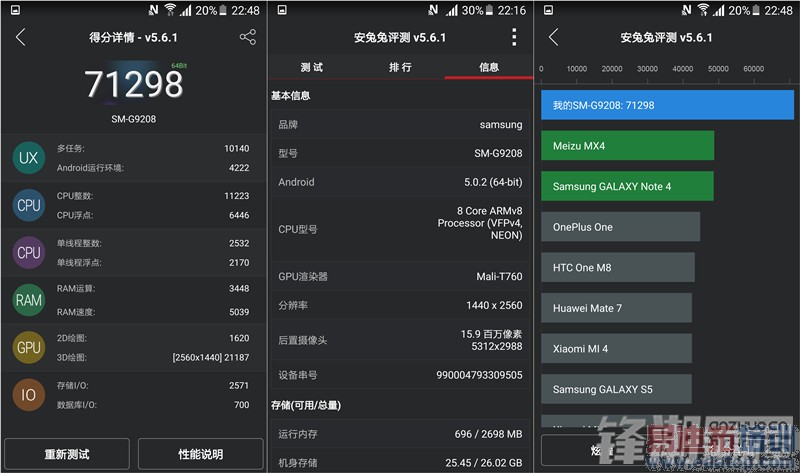Tap the 多任务 score 10140 row
Screen dimensions: 800x473
coord(153,148)
